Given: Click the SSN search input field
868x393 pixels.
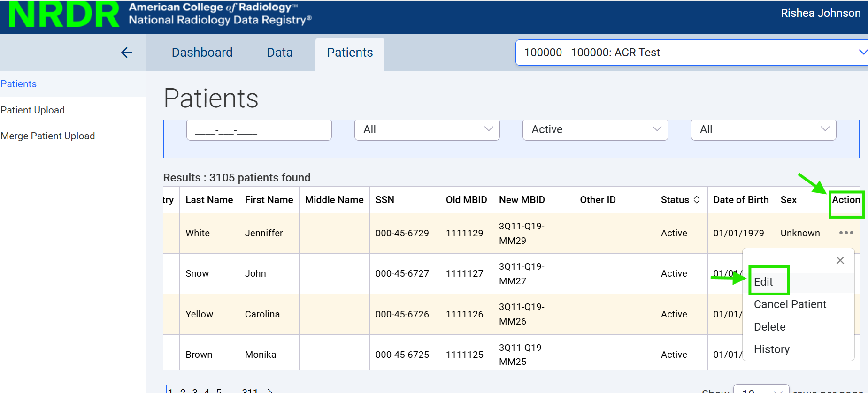Looking at the screenshot, I should [259, 129].
